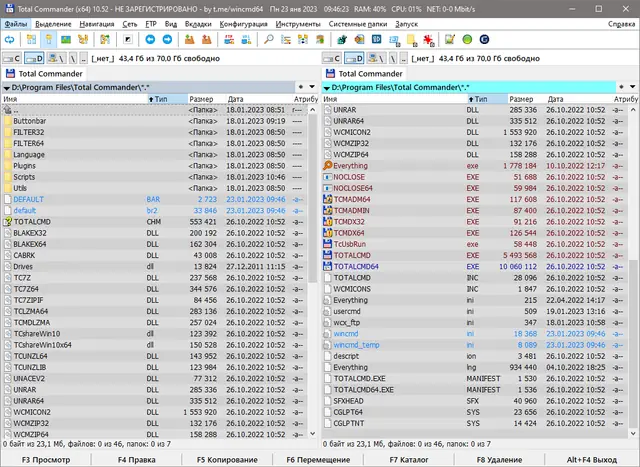640x467 pixels.
Task: Click the notepad with pencil toolbar icon
Action: tap(450, 40)
